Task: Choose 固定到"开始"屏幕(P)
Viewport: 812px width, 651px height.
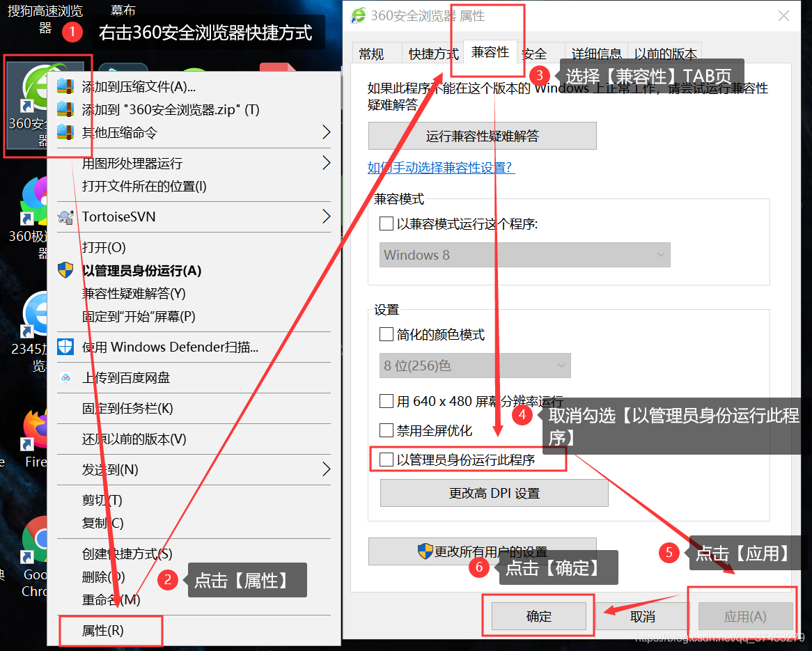Action: (x=194, y=316)
